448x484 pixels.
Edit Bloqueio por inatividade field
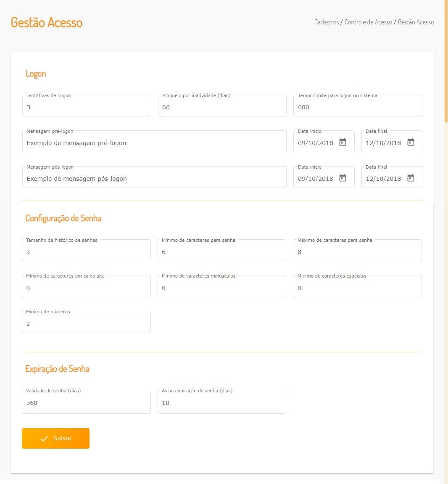(222, 107)
